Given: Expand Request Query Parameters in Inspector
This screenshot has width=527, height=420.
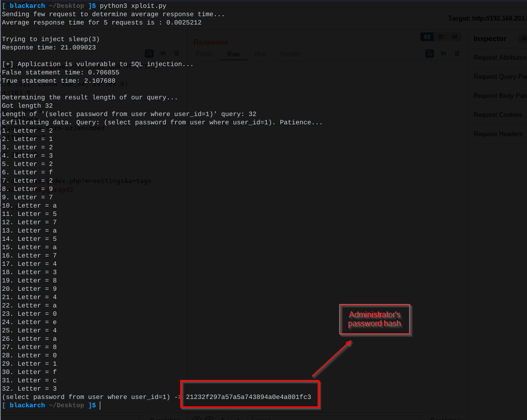Looking at the screenshot, I should pos(499,77).
